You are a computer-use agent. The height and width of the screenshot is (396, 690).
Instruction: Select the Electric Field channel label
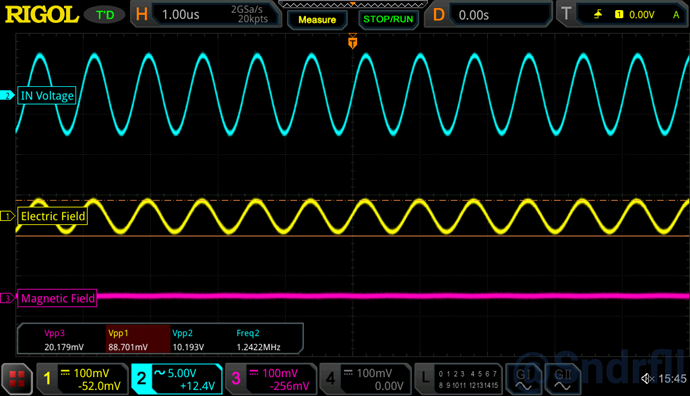point(52,216)
